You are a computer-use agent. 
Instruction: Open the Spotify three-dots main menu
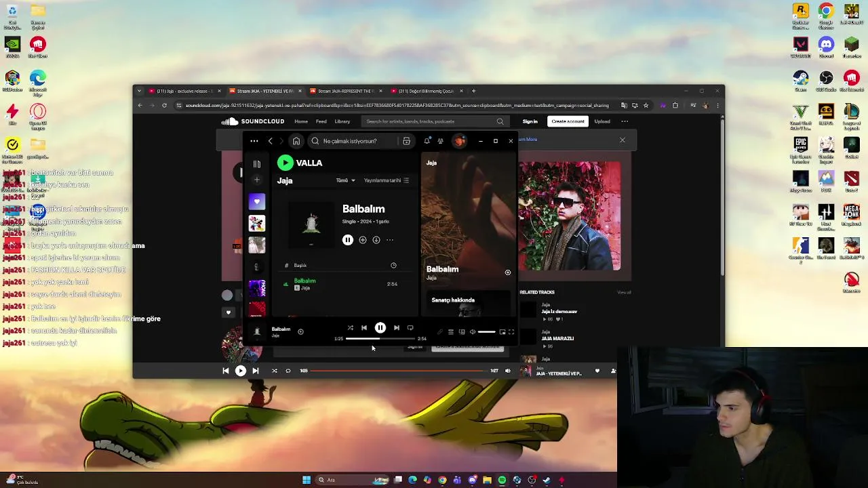click(x=254, y=141)
